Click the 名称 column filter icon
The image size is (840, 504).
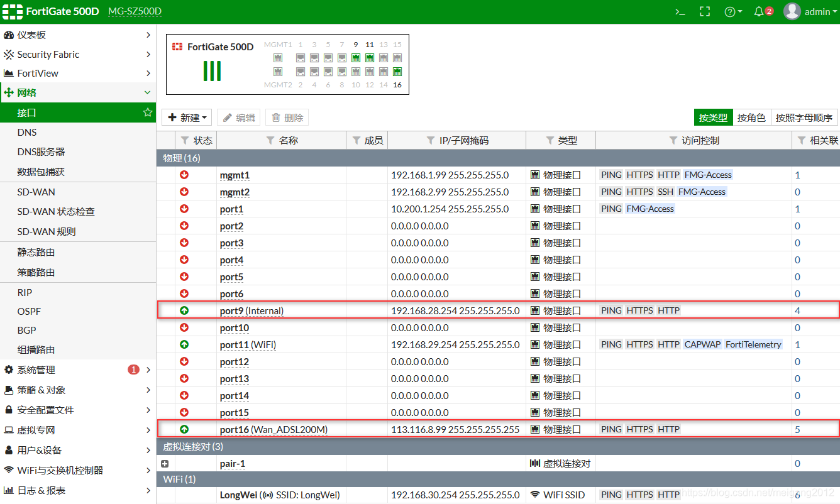pos(270,140)
